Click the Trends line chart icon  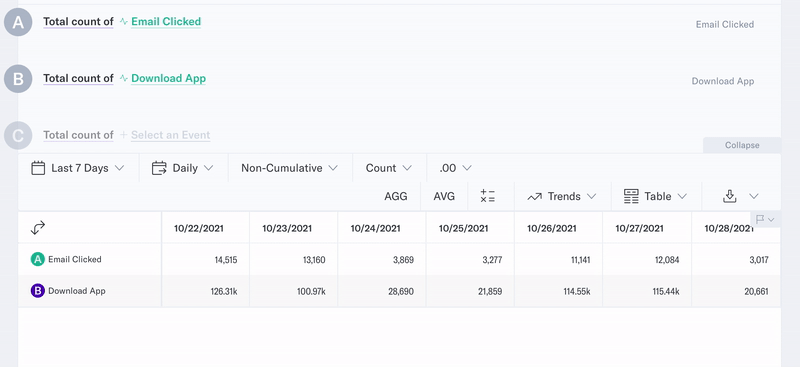(x=534, y=197)
